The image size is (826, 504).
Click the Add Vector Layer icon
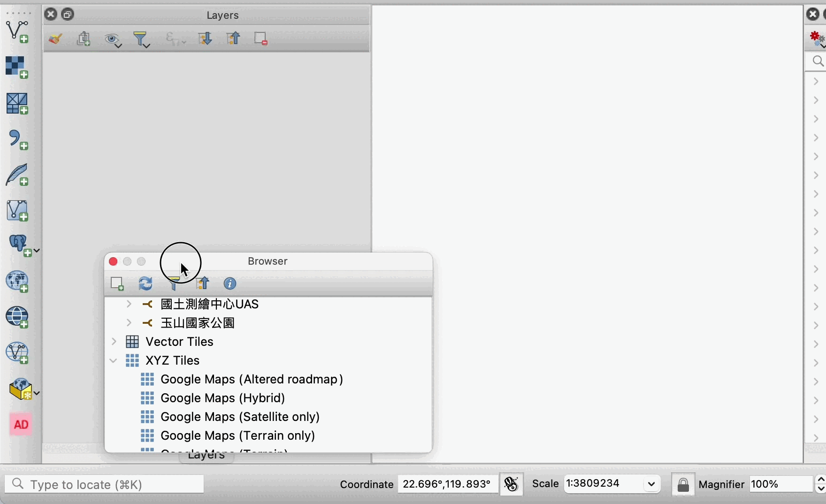17,32
